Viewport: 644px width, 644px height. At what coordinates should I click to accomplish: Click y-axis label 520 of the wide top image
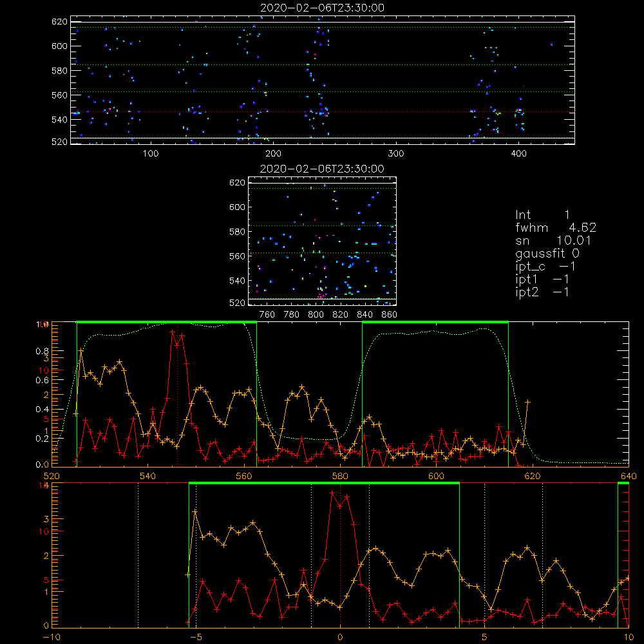click(59, 142)
